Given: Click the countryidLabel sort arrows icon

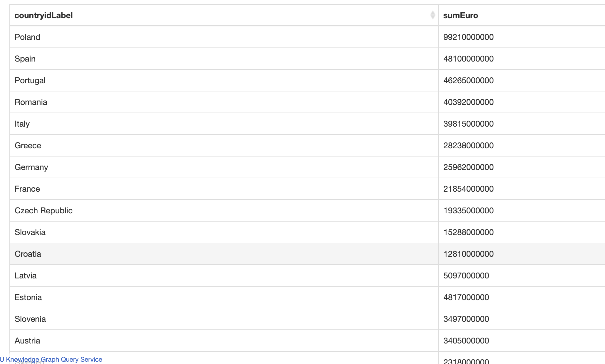Looking at the screenshot, I should coord(432,15).
